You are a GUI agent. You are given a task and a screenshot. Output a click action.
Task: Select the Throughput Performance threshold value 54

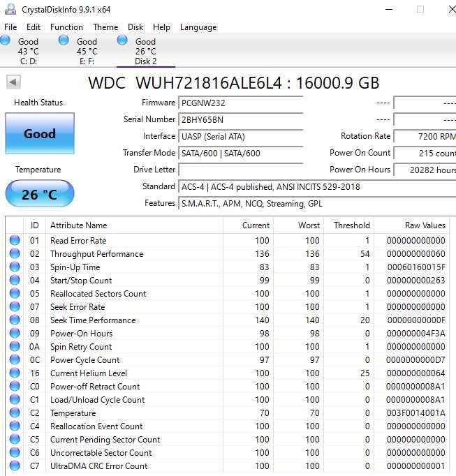(365, 254)
